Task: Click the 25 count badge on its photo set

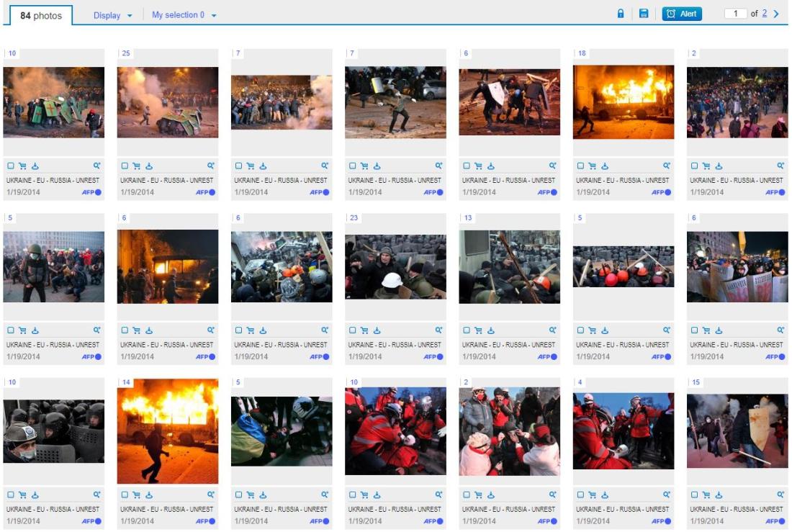Action: [x=126, y=53]
